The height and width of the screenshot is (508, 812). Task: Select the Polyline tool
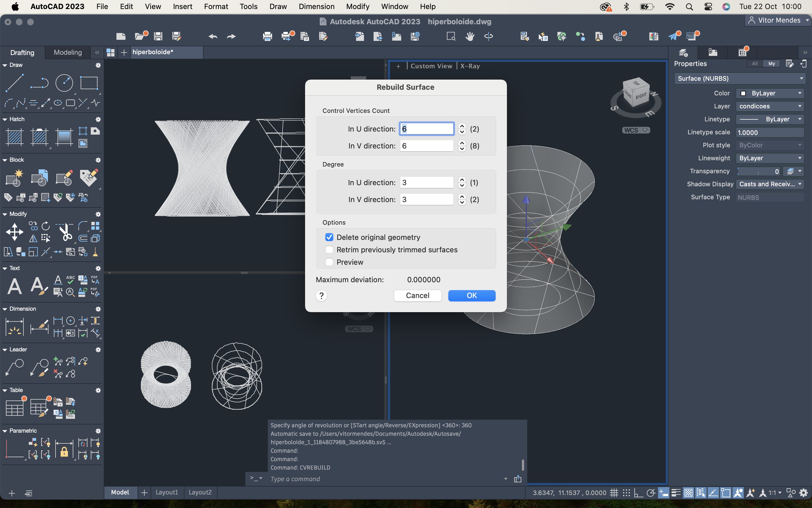39,83
